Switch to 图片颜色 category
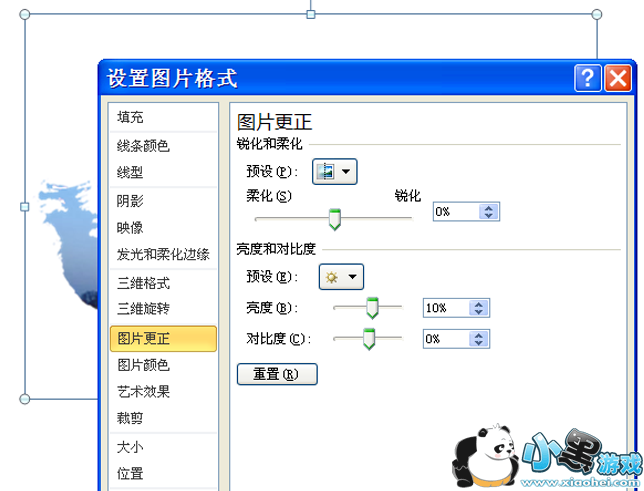Viewport: 644px width, 491px height. (163, 365)
